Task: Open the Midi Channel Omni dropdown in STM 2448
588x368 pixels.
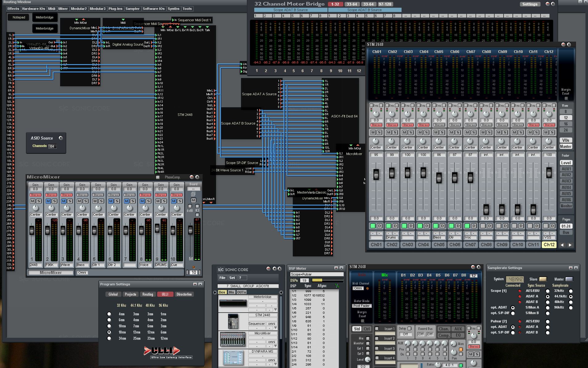Action: point(358,288)
